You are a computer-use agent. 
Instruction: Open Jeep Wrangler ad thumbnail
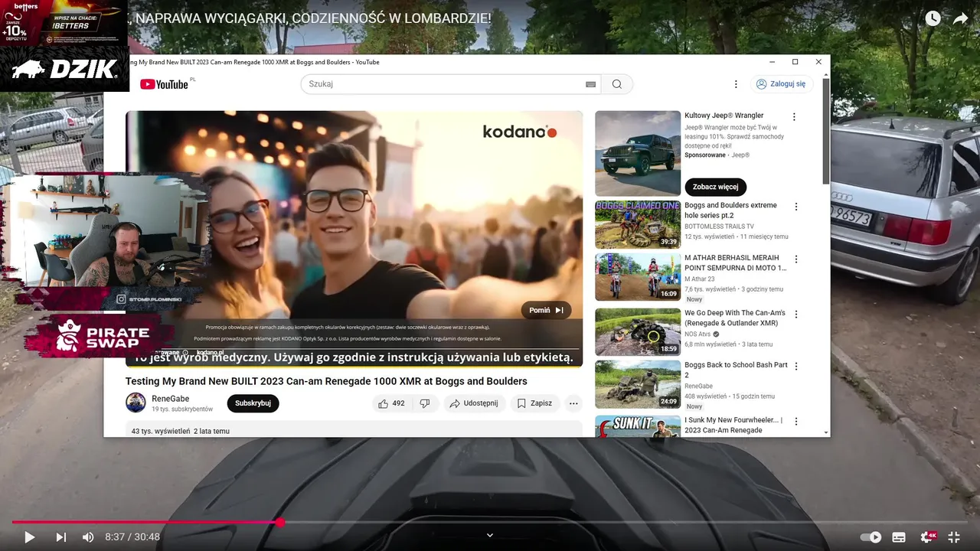[x=638, y=154]
